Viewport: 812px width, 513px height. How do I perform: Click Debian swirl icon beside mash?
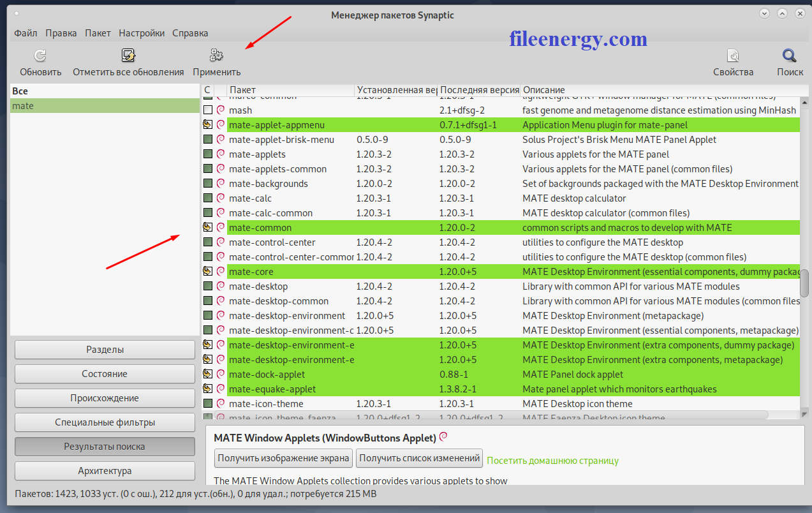[221, 110]
